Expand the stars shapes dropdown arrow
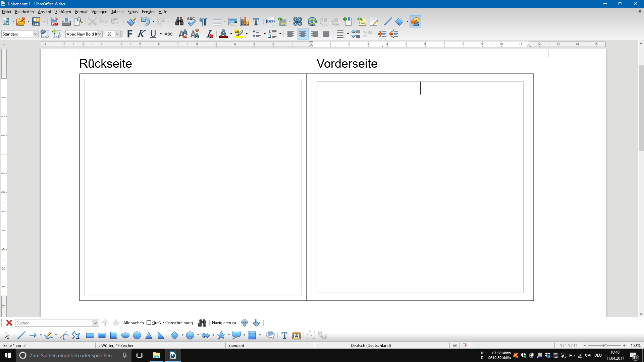 229,335
